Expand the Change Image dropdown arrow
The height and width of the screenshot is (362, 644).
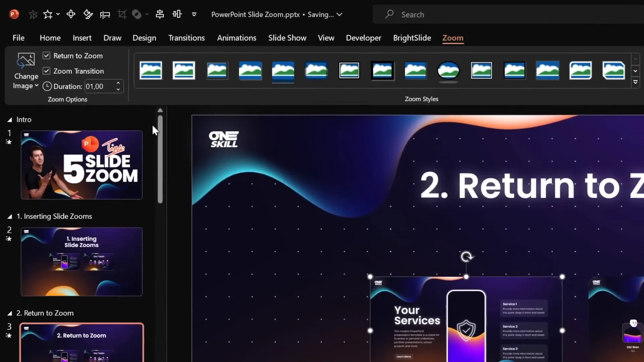tap(36, 85)
